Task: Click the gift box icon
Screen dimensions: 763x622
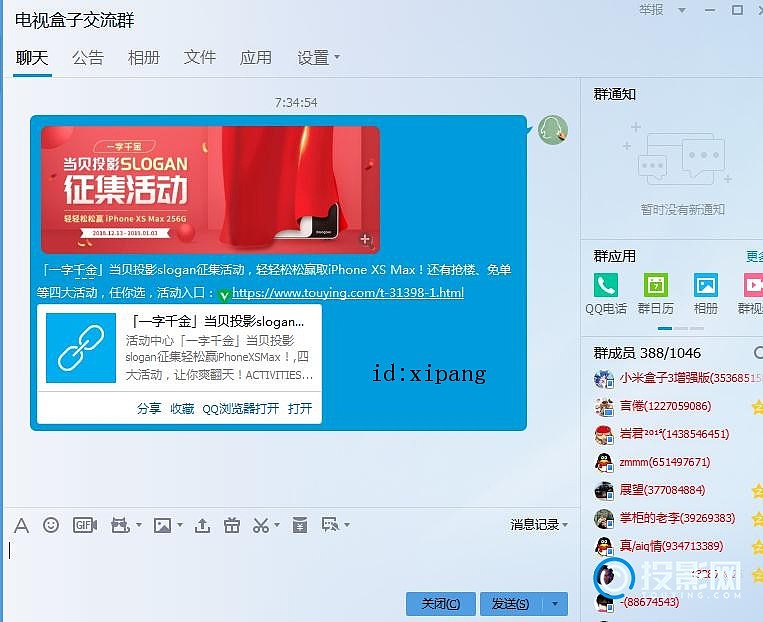Action: 232,525
